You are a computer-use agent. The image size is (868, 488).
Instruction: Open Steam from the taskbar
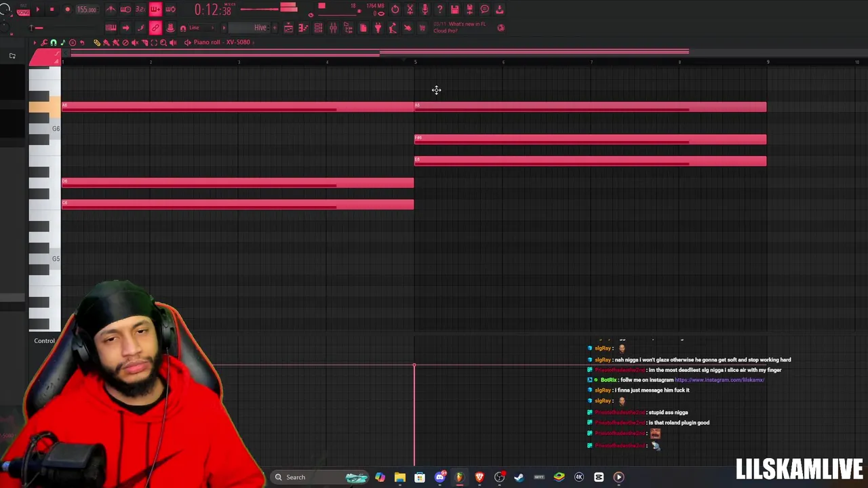(519, 477)
